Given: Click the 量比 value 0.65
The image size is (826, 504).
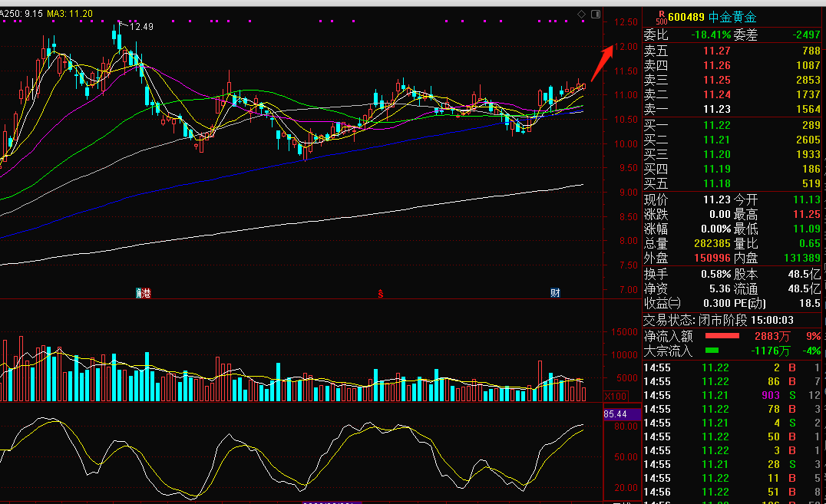Looking at the screenshot, I should [x=810, y=244].
